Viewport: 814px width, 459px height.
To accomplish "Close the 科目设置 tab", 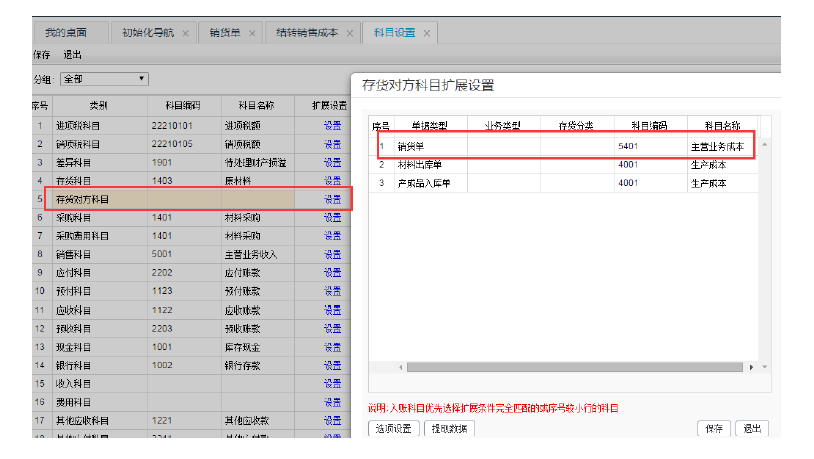I will [x=427, y=33].
